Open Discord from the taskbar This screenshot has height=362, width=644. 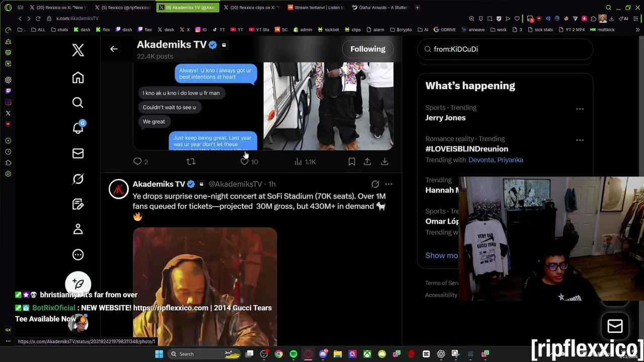[x=323, y=354]
